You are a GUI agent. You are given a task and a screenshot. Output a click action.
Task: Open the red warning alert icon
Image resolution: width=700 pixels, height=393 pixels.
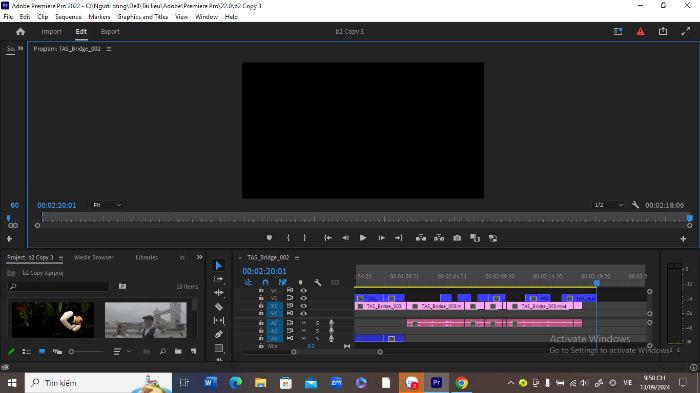(641, 32)
